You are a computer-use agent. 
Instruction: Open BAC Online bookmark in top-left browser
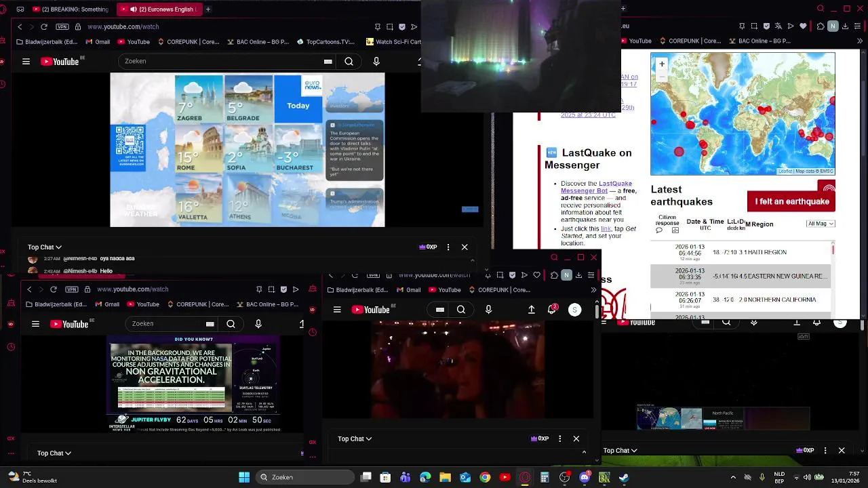click(x=257, y=41)
